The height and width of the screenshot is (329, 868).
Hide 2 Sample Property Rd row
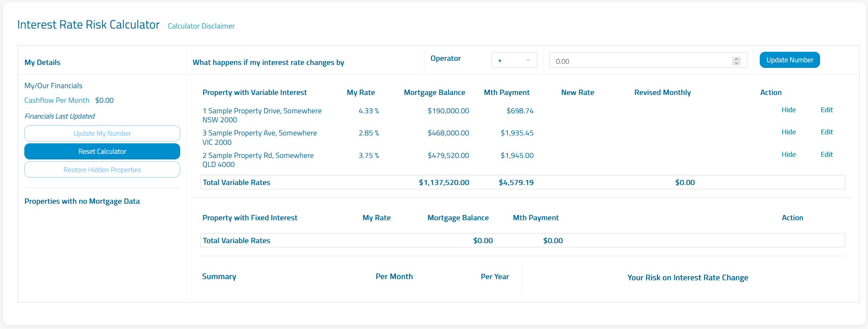789,155
